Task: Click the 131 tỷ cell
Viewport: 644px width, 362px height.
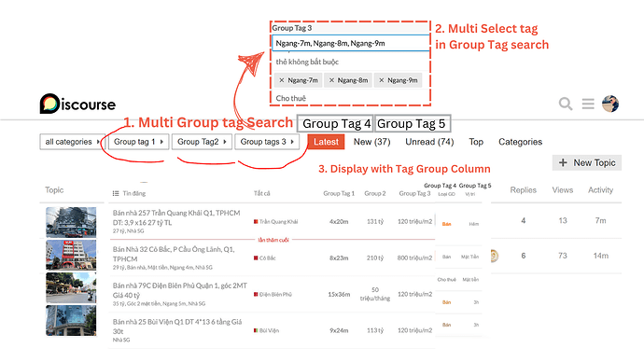Action: tap(375, 222)
